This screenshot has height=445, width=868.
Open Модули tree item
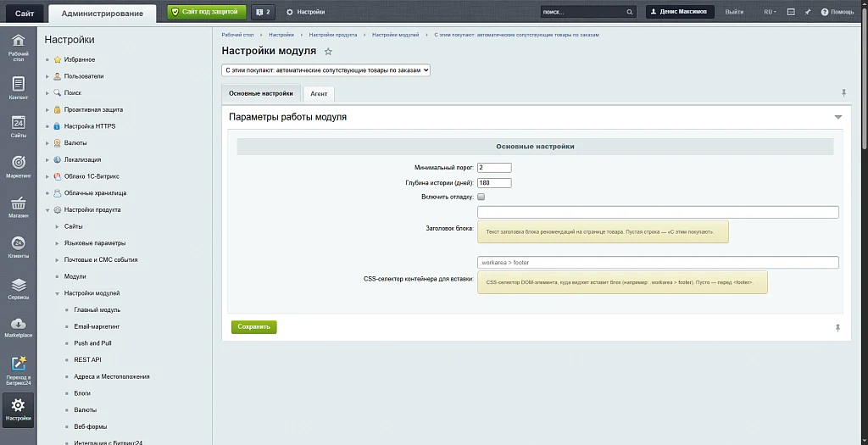75,276
